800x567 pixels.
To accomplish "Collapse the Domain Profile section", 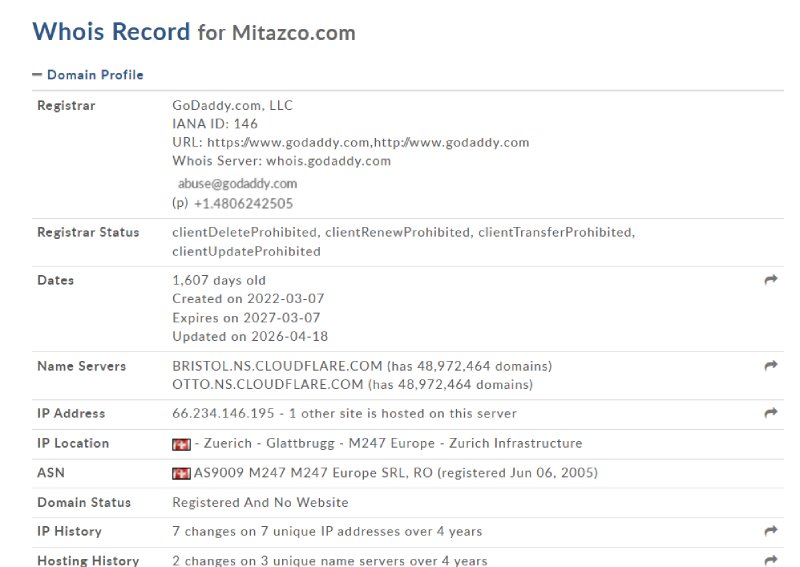I will 88,75.
